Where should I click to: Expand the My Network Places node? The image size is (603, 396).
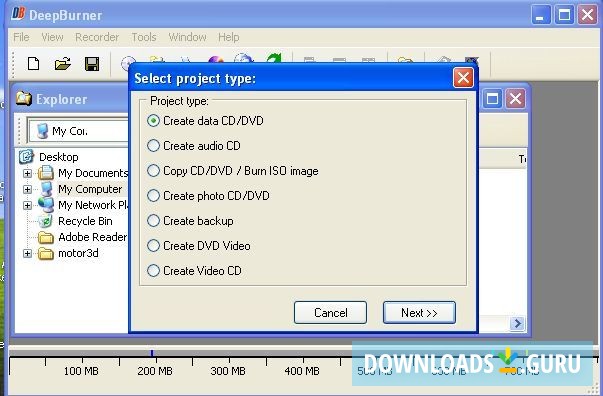point(27,205)
